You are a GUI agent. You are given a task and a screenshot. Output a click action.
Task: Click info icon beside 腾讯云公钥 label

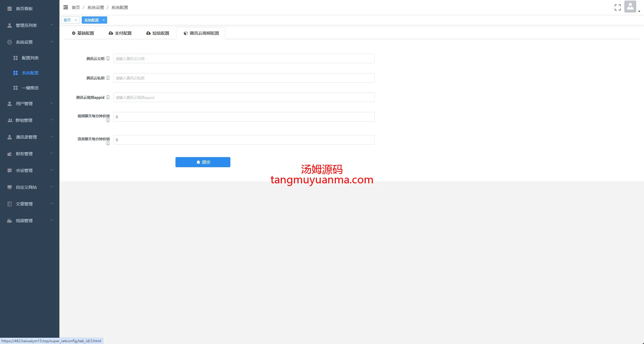click(x=108, y=59)
